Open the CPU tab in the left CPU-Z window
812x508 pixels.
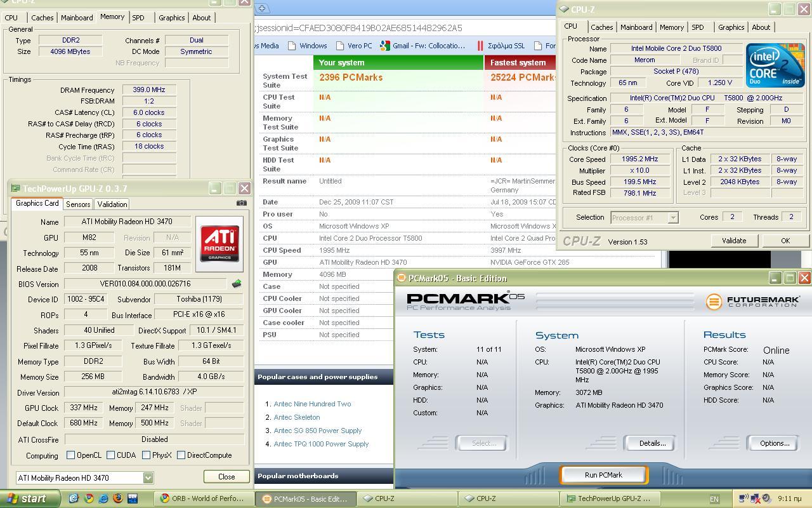pos(11,18)
